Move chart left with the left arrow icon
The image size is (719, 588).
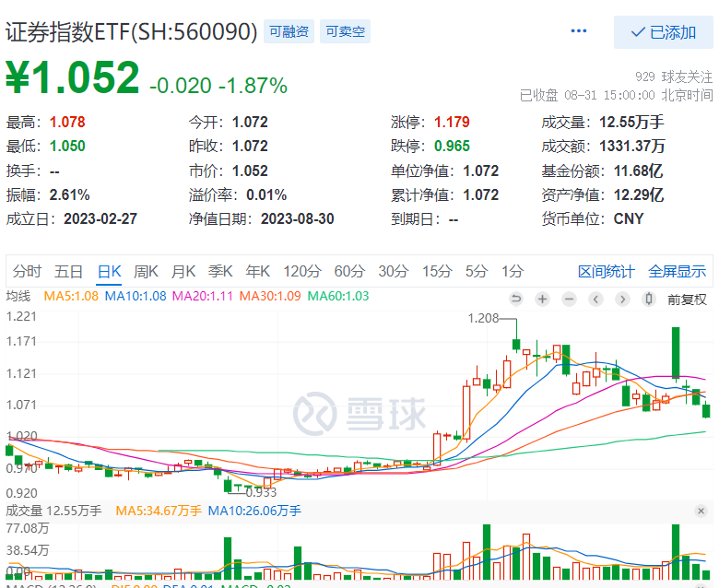595,300
